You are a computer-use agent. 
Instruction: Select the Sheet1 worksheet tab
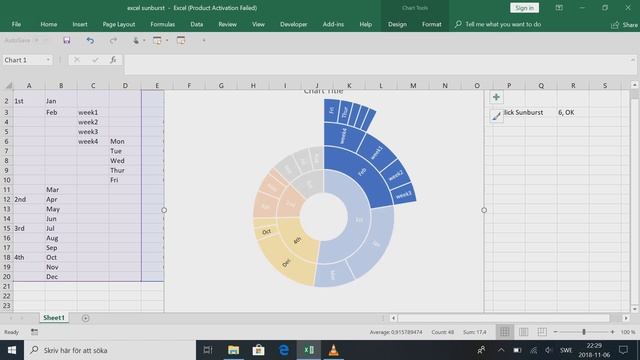(54, 318)
